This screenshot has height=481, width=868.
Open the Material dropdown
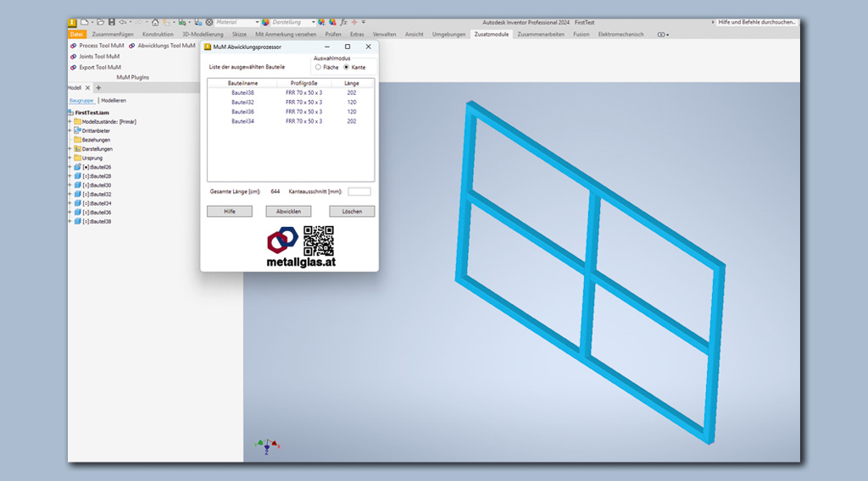pyautogui.click(x=237, y=22)
